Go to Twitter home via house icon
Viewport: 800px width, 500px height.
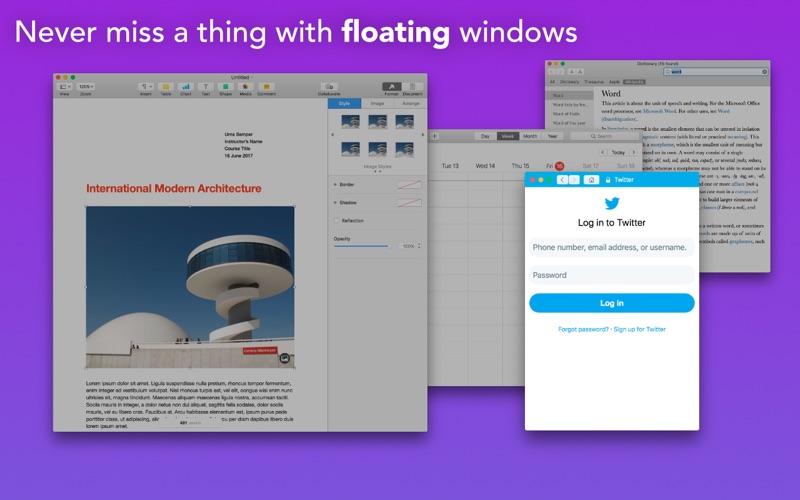[x=592, y=180]
